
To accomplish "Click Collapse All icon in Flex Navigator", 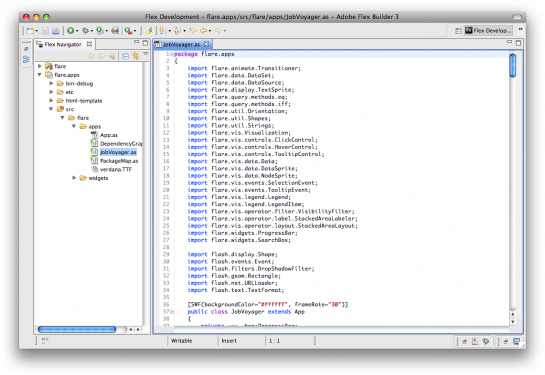I will 125,56.
